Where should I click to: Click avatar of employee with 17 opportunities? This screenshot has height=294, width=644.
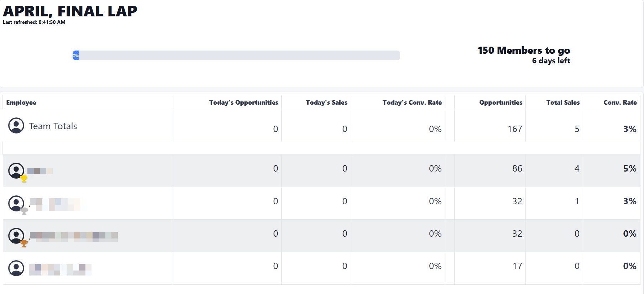pos(16,268)
